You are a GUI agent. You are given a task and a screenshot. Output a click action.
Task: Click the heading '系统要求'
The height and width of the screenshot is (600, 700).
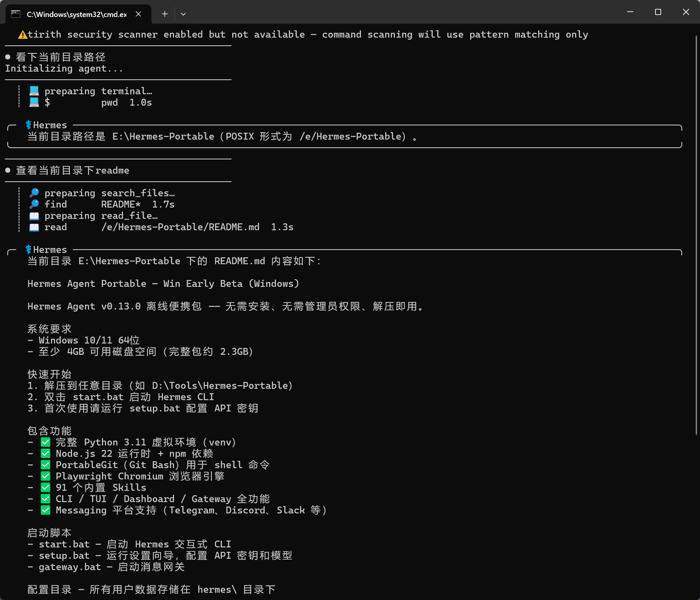[50, 329]
